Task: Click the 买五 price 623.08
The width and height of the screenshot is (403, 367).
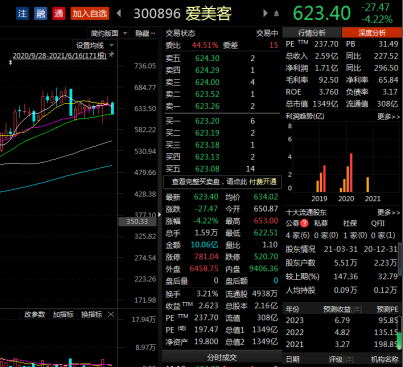Action: point(207,169)
